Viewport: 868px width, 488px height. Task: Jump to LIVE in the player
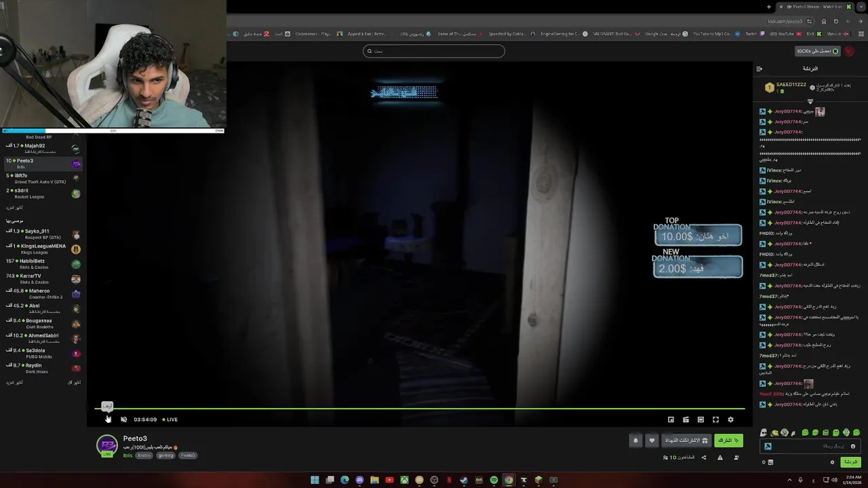click(170, 420)
